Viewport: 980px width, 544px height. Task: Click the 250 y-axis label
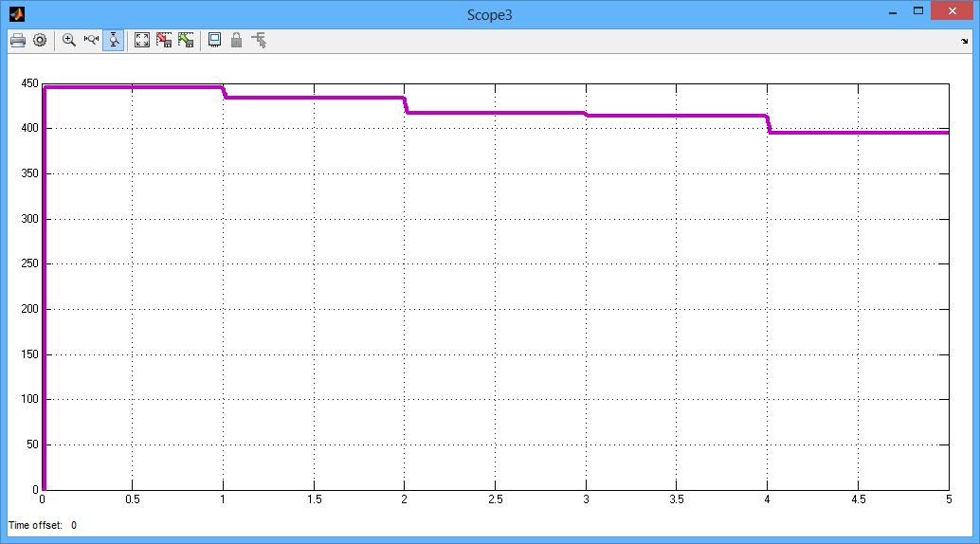point(29,263)
